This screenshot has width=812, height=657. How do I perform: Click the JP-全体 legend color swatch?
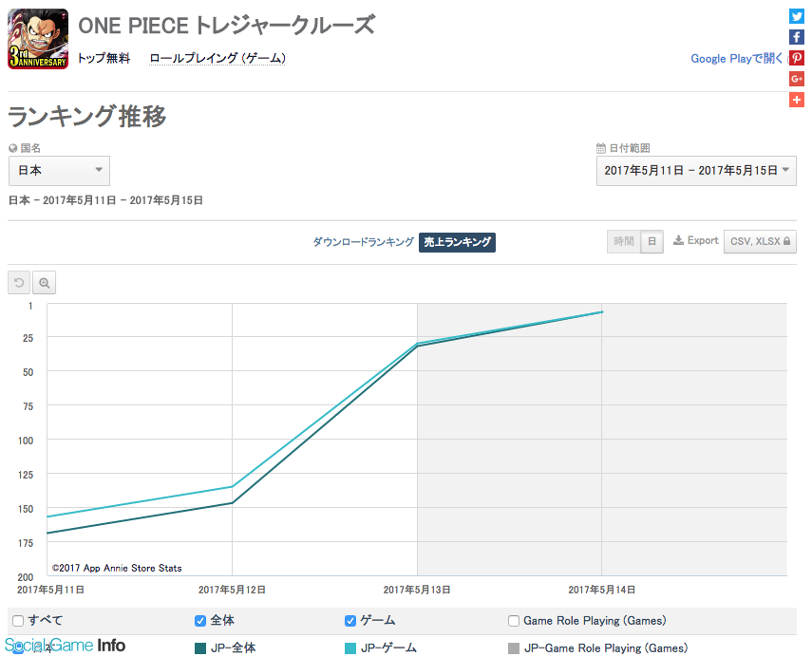coord(200,648)
